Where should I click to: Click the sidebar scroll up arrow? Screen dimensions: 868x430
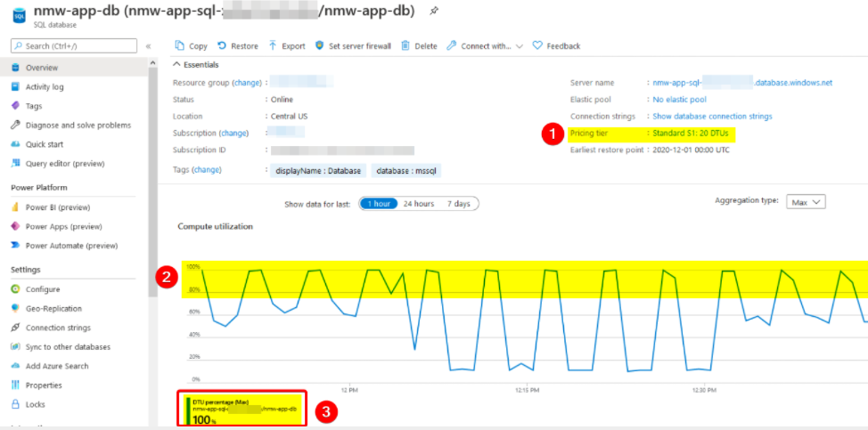tap(152, 62)
